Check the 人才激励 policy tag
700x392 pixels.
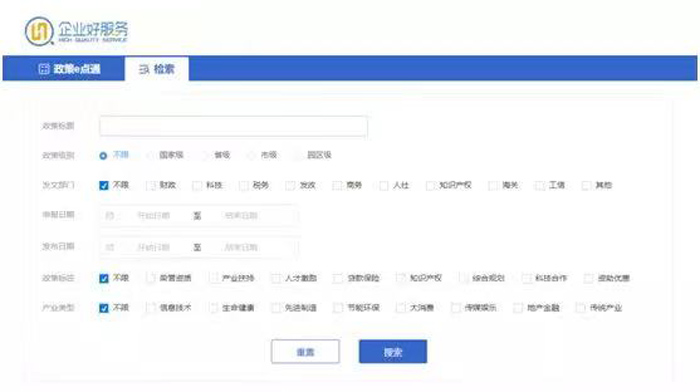(276, 278)
